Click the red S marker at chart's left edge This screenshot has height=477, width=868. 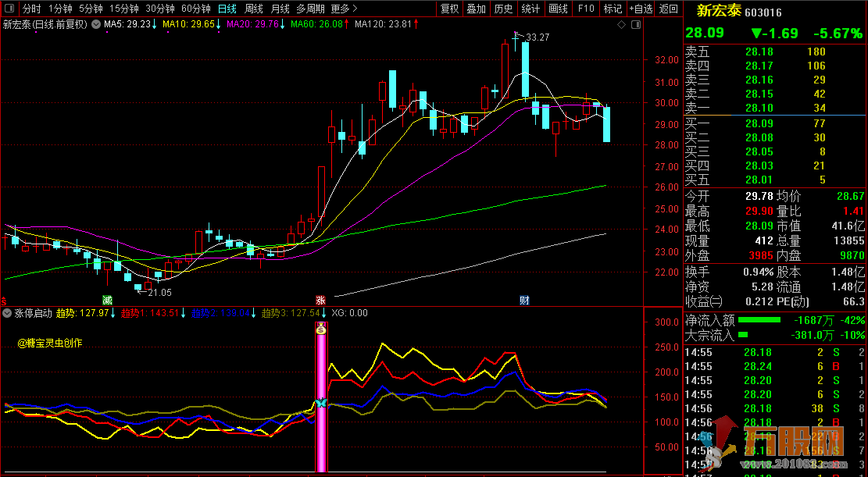[x=3, y=301]
